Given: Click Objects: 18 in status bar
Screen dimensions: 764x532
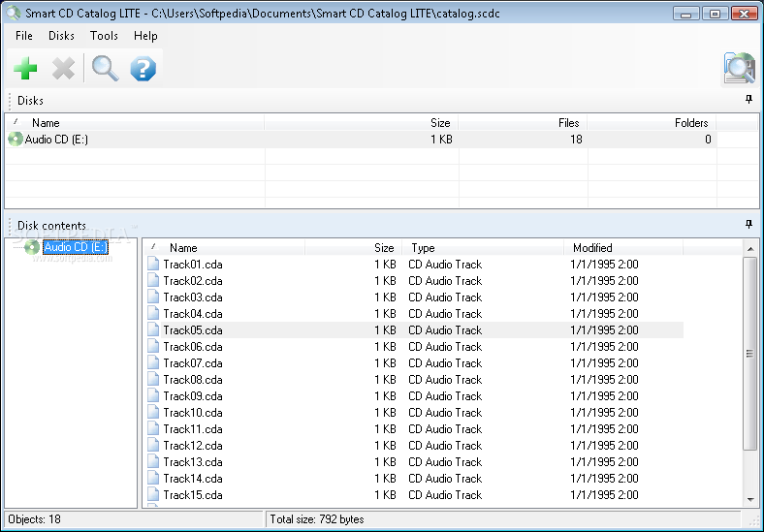Looking at the screenshot, I should [34, 519].
